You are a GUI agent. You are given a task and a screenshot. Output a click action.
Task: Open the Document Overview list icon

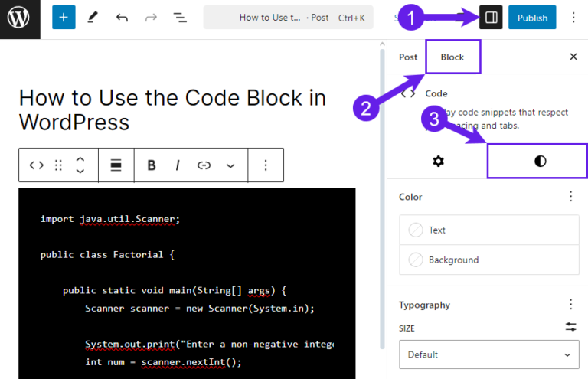click(x=179, y=18)
